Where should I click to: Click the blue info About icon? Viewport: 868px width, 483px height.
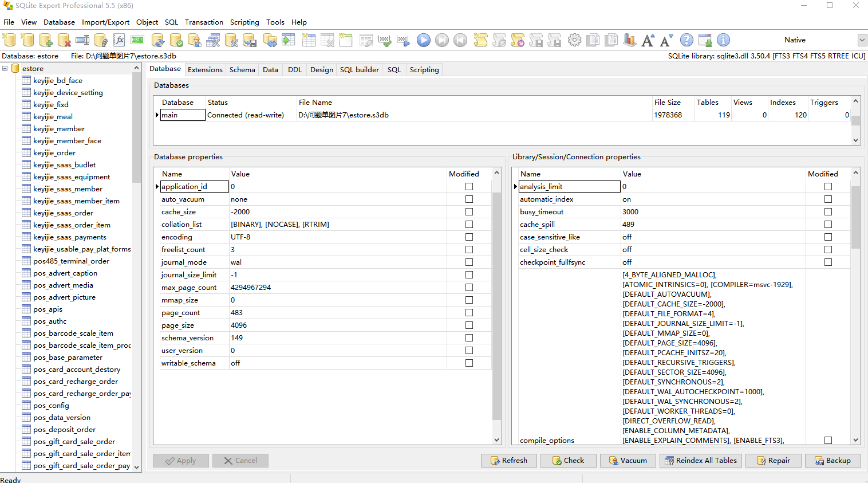[723, 40]
